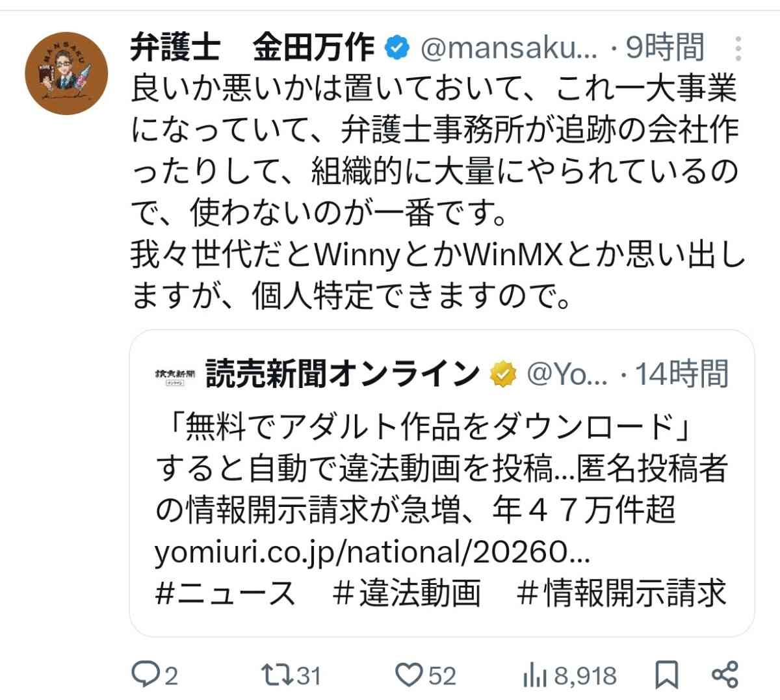Screen dimensions: 780x700
Task: Open the three-dot more options menu
Action: coord(738,48)
